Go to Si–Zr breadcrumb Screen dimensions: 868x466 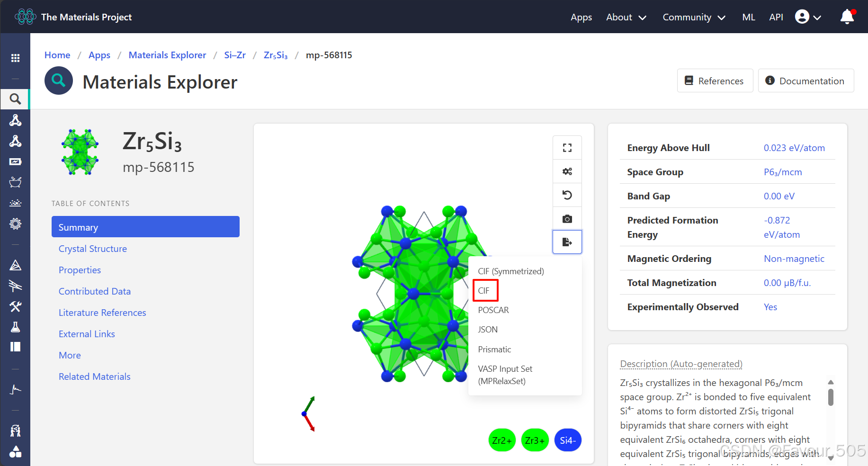pos(235,55)
